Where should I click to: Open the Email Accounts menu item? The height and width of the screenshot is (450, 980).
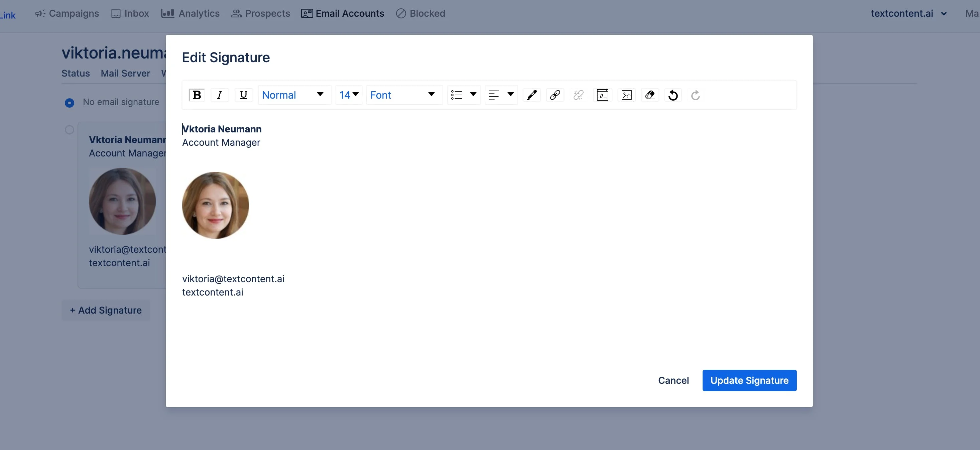(x=342, y=13)
